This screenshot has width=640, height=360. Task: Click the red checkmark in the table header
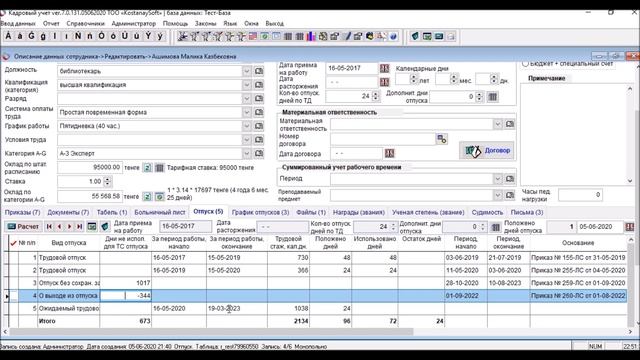coord(13,243)
